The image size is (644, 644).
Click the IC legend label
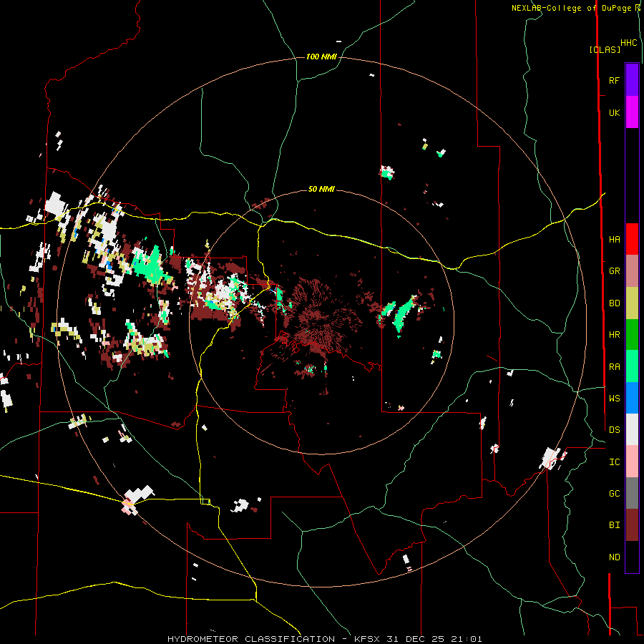(x=615, y=462)
